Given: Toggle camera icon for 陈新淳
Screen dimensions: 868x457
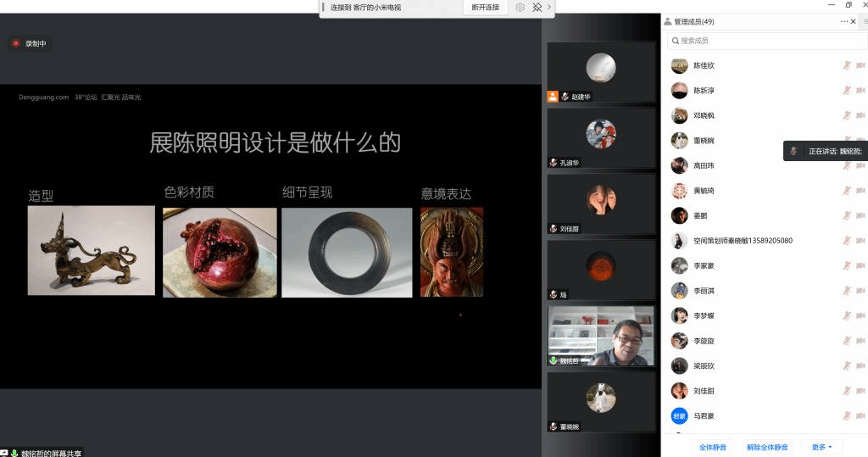Looking at the screenshot, I should (860, 91).
